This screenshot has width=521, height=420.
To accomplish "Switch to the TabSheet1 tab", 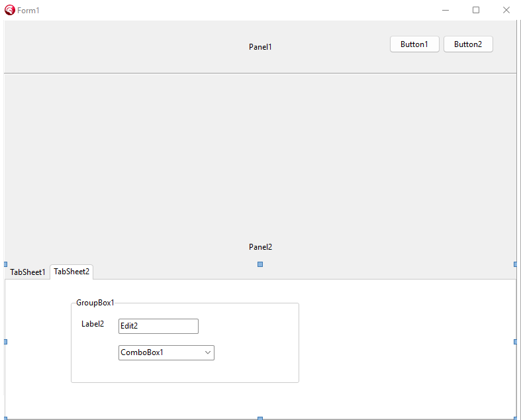I will click(28, 272).
